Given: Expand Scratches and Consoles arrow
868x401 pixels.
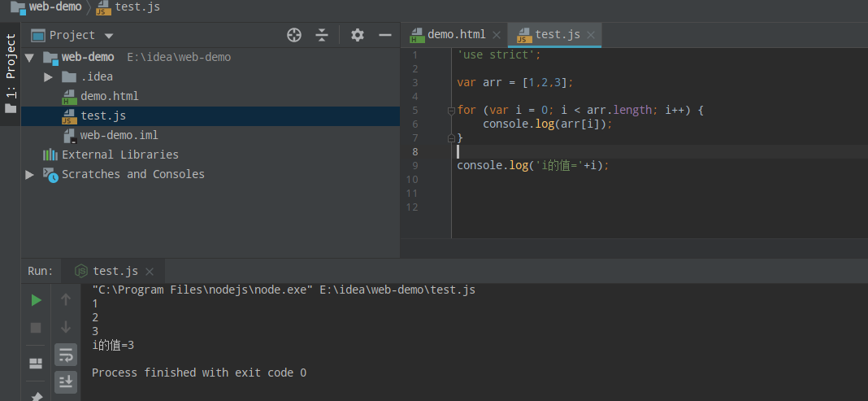Looking at the screenshot, I should click(30, 174).
